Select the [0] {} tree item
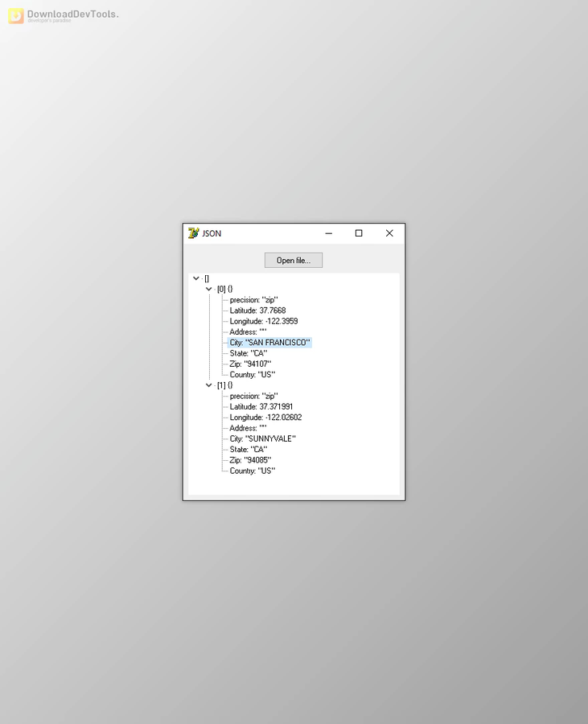This screenshot has width=588, height=724. 224,289
